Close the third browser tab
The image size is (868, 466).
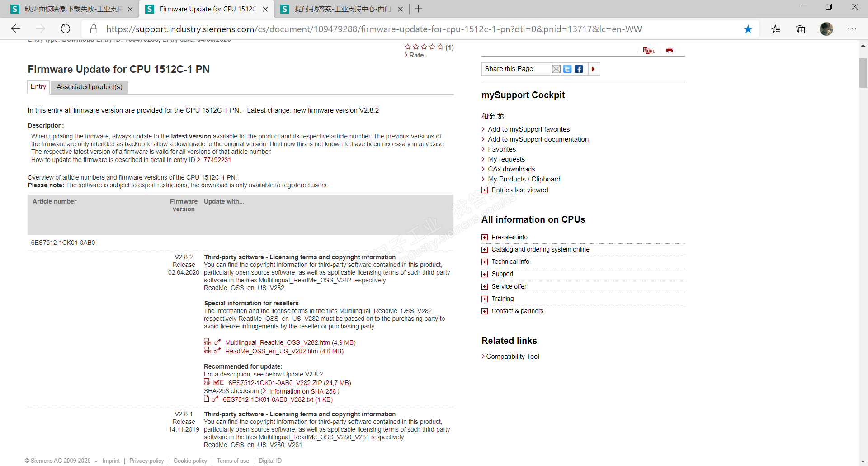[400, 9]
